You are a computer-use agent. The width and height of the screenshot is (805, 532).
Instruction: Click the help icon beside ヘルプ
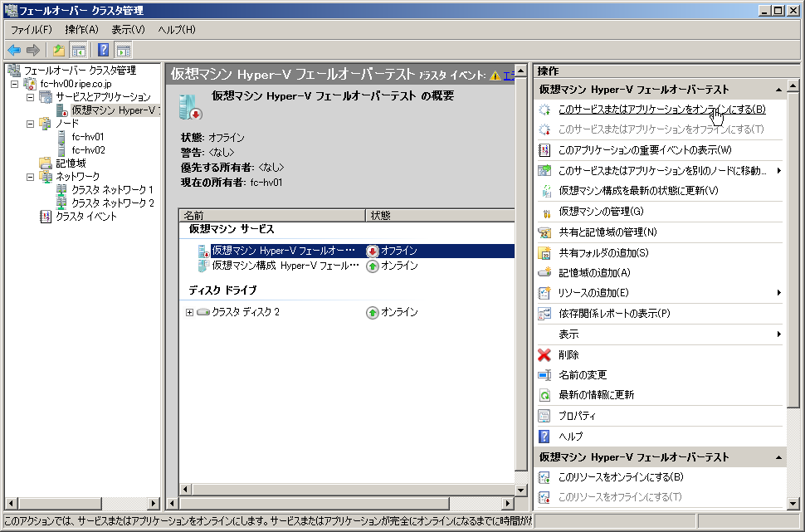(x=544, y=436)
